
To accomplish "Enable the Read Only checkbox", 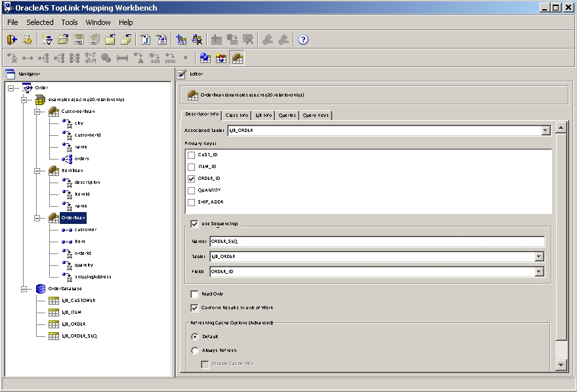I will click(195, 294).
